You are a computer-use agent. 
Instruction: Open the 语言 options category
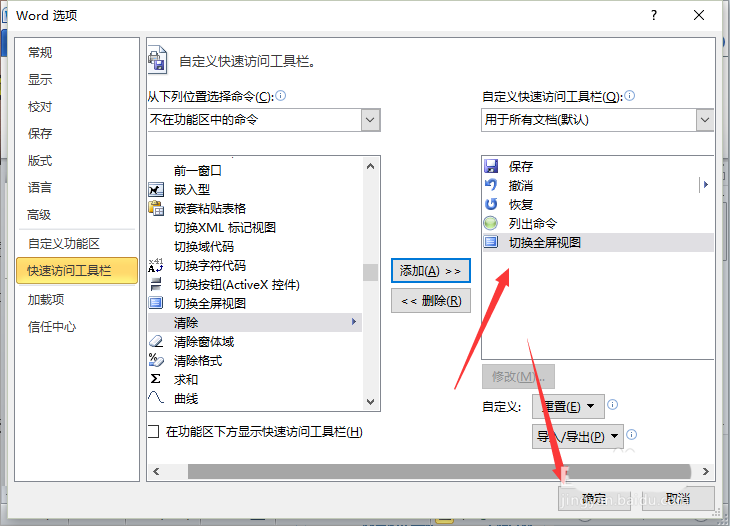click(x=40, y=188)
